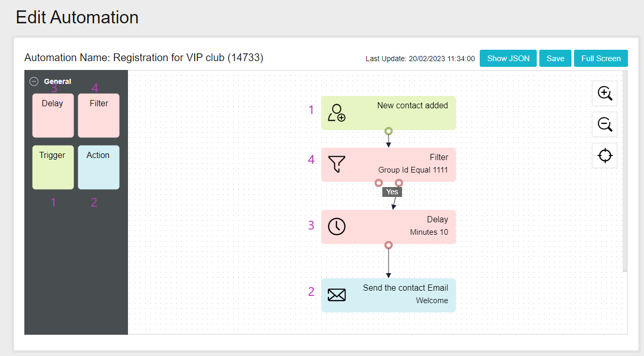644x356 pixels.
Task: Click output port below the Delay node
Action: pos(389,245)
